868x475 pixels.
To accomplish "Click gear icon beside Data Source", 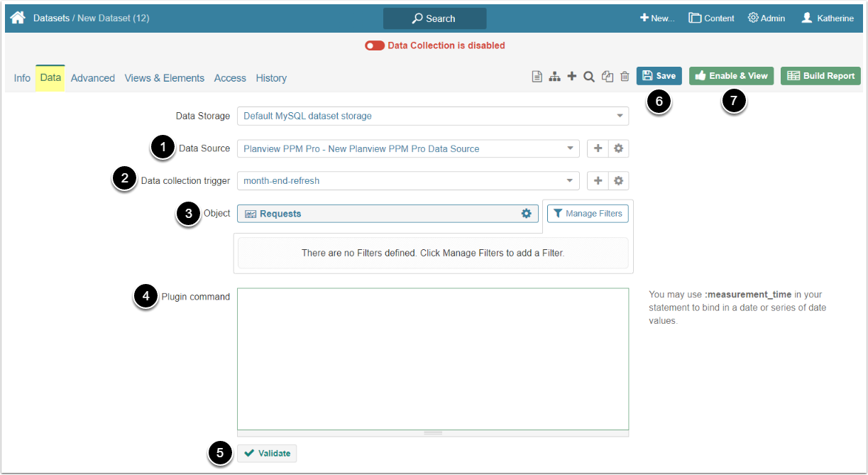I will coord(618,148).
